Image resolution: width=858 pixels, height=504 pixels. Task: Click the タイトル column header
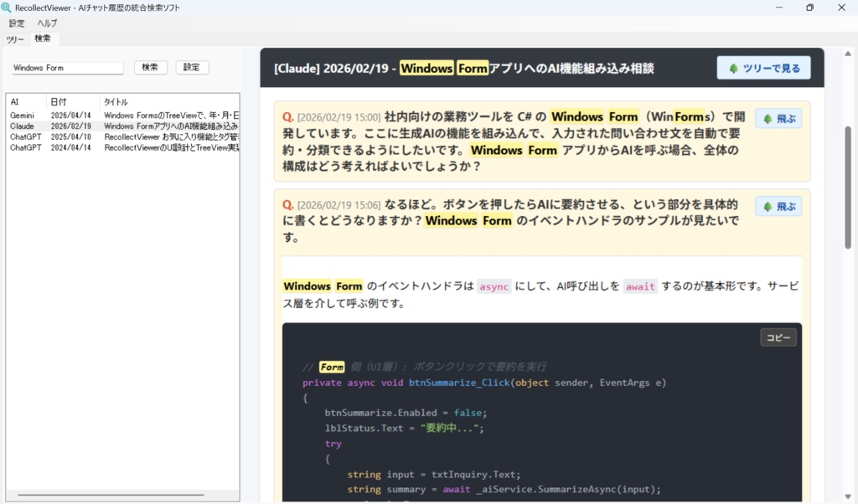coord(169,101)
